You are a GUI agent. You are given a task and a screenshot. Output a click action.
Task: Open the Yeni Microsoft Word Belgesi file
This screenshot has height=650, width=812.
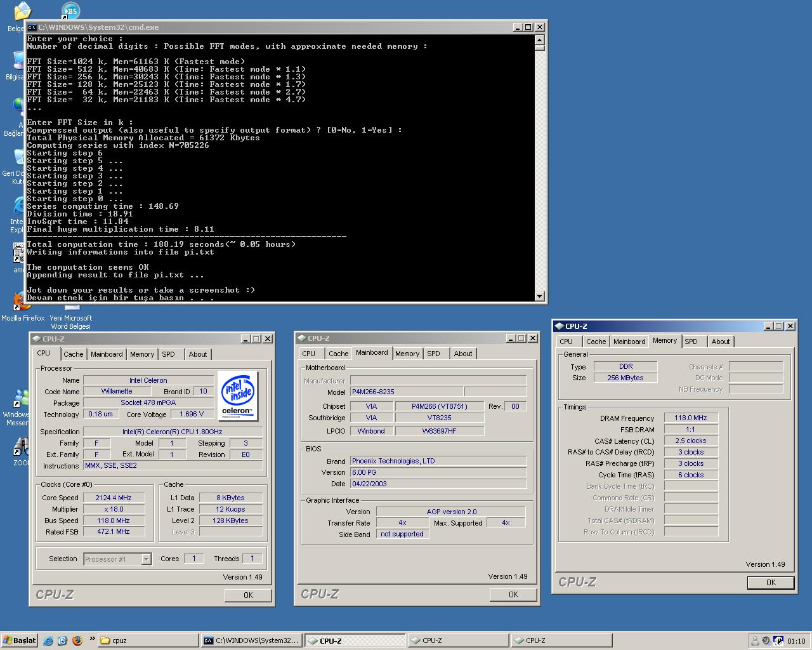[71, 315]
